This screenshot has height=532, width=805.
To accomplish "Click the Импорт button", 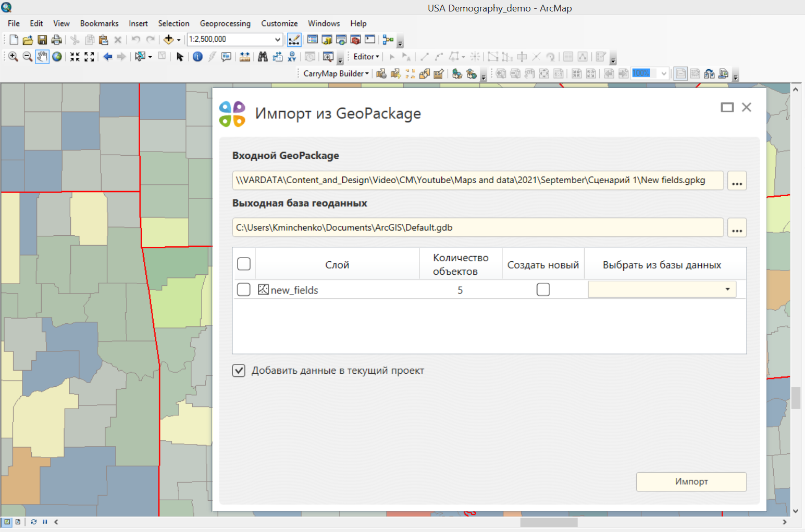I will pyautogui.click(x=691, y=482).
